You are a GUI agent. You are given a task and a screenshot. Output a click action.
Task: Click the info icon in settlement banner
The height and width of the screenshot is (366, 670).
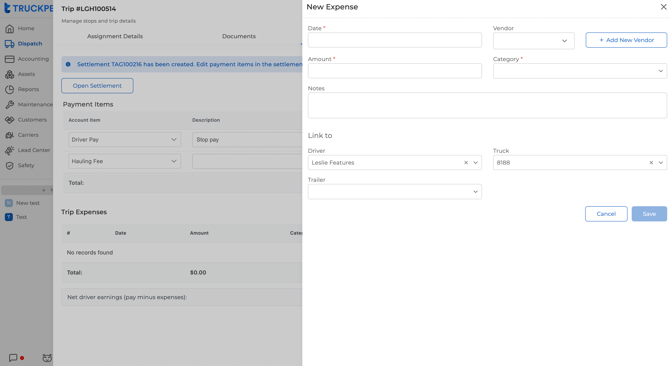pos(68,64)
